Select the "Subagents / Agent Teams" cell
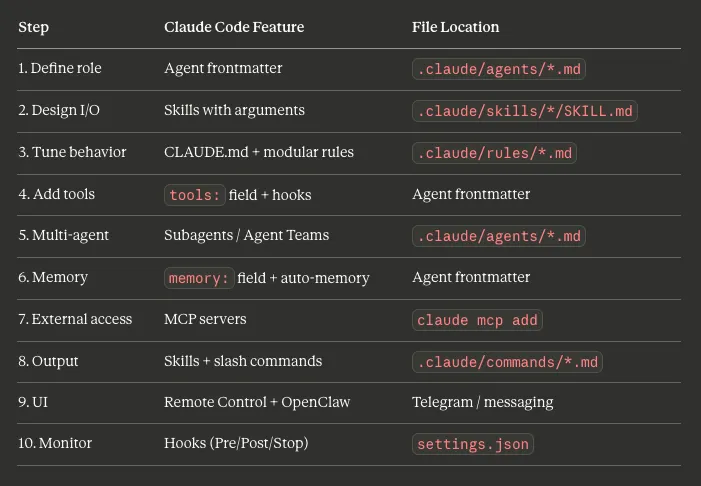This screenshot has height=486, width=701. (x=246, y=235)
